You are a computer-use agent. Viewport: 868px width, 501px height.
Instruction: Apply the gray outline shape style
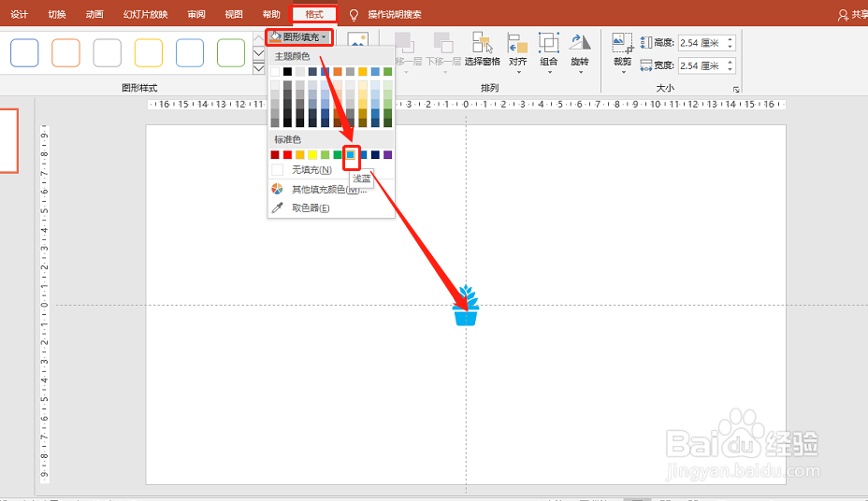click(107, 52)
